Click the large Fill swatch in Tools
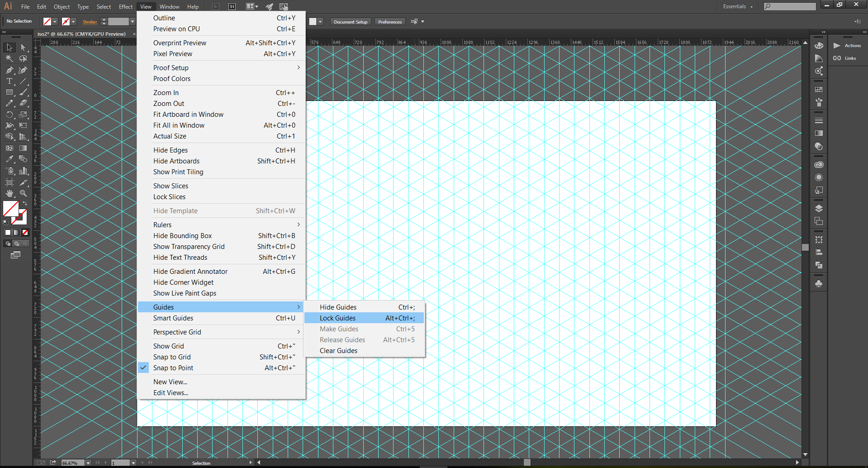 [x=10, y=209]
